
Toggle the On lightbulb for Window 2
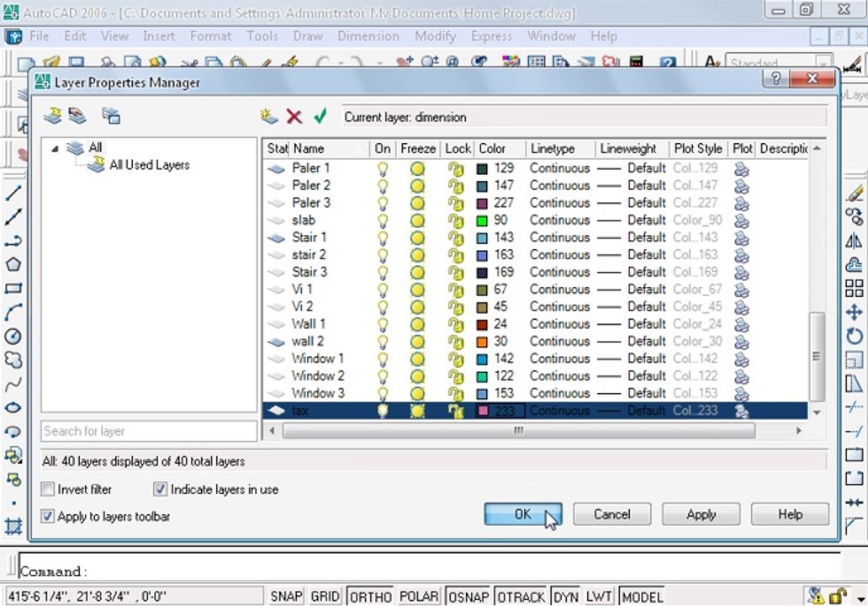(383, 376)
